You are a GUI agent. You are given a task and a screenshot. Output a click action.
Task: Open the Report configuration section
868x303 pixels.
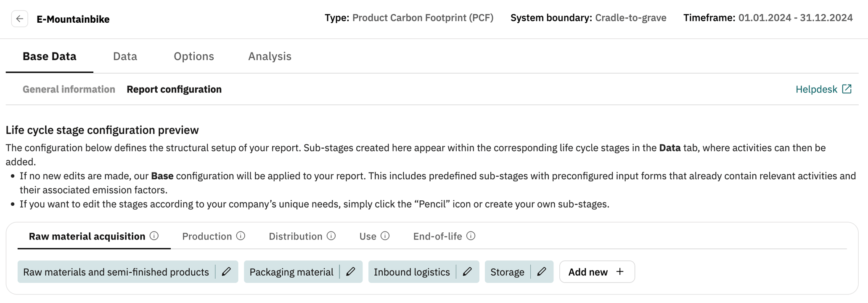click(174, 89)
